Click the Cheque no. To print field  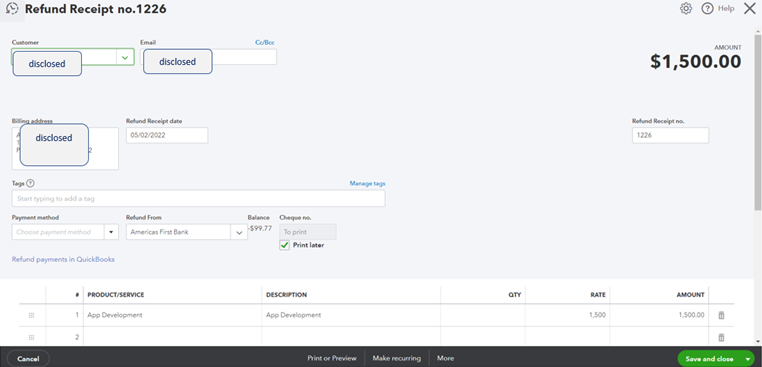[x=308, y=232]
